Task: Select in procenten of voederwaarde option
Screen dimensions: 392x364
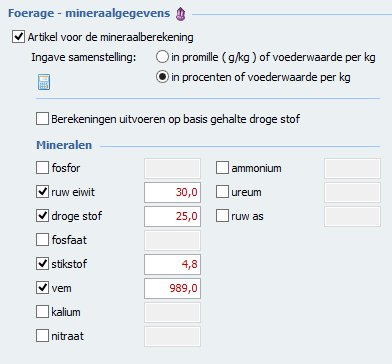Action: pyautogui.click(x=162, y=77)
